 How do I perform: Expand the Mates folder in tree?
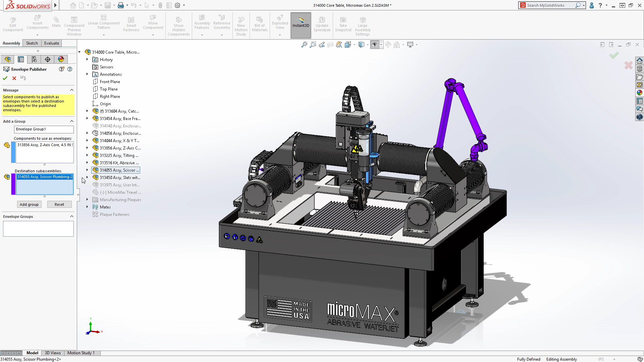tap(87, 207)
